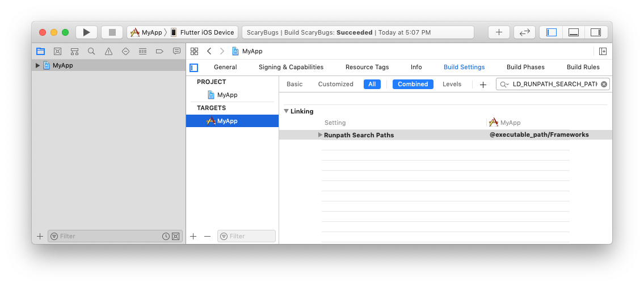Select the Project navigator folder icon
The image size is (644, 286).
[40, 52]
